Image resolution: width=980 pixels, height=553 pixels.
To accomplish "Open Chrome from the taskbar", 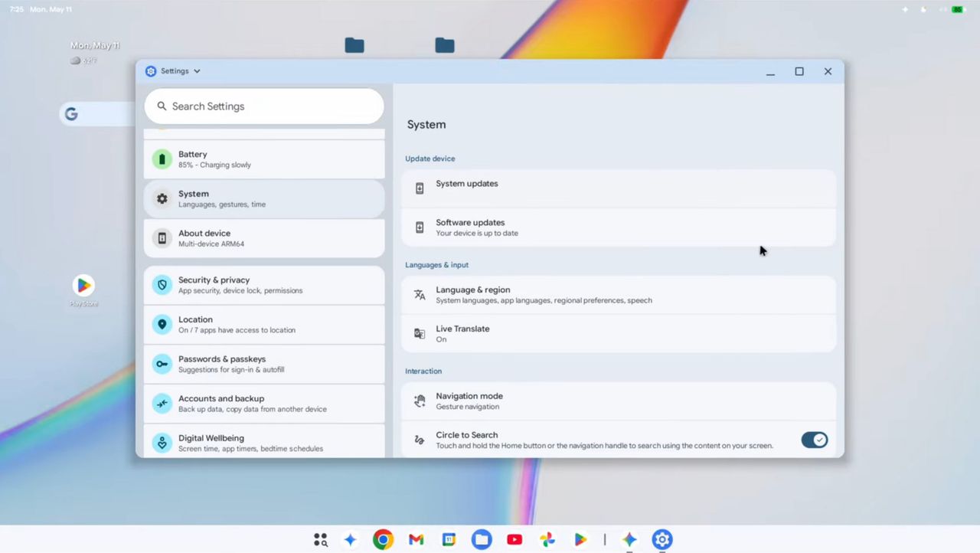I will click(384, 540).
